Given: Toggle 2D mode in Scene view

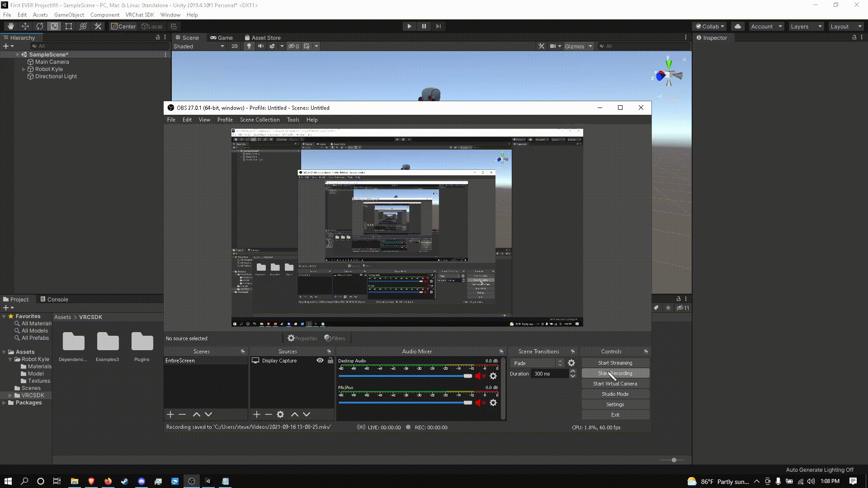Looking at the screenshot, I should [234, 46].
